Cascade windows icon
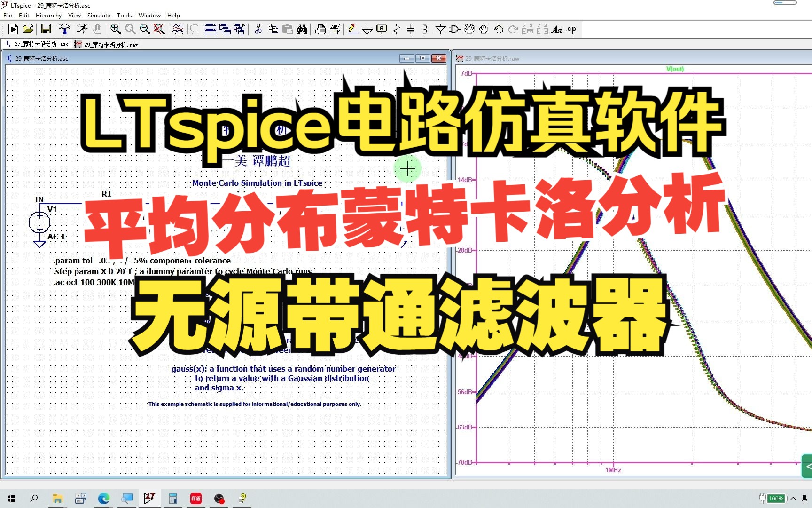The width and height of the screenshot is (812, 508). [240, 30]
